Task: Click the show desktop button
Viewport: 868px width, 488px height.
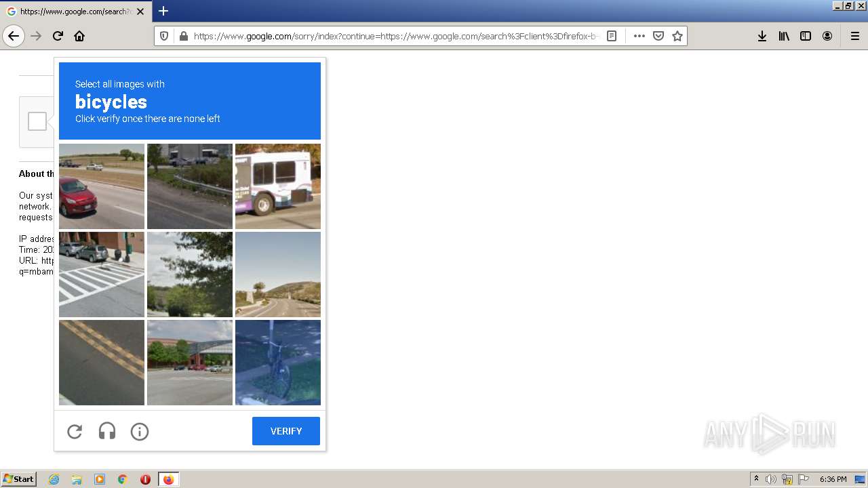Action: pos(860,479)
